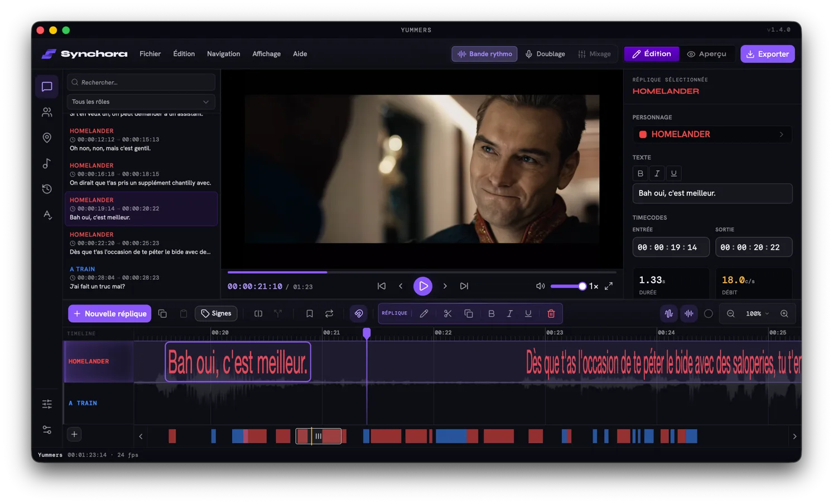
Task: Duplicate the line in the Réplique toolbar
Action: 469,314
